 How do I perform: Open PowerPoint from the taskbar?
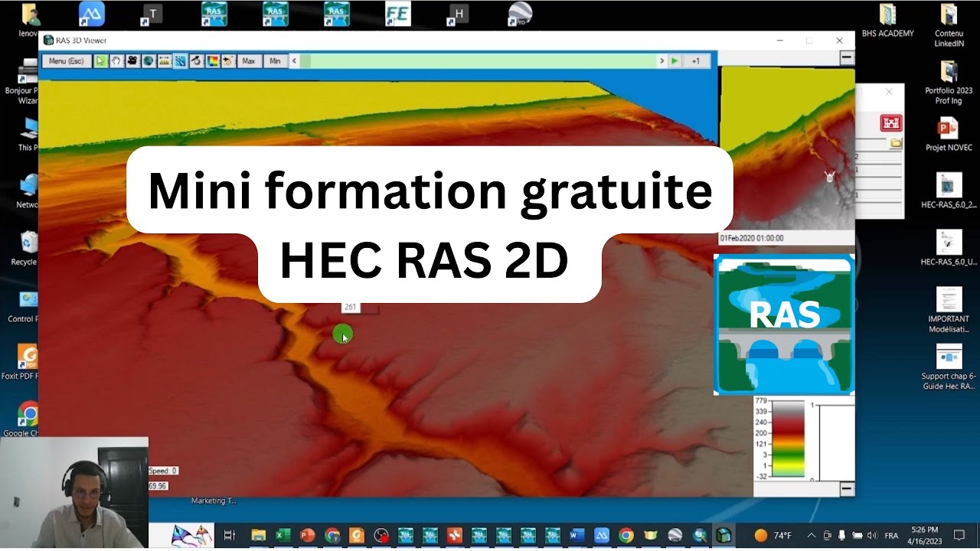(307, 536)
